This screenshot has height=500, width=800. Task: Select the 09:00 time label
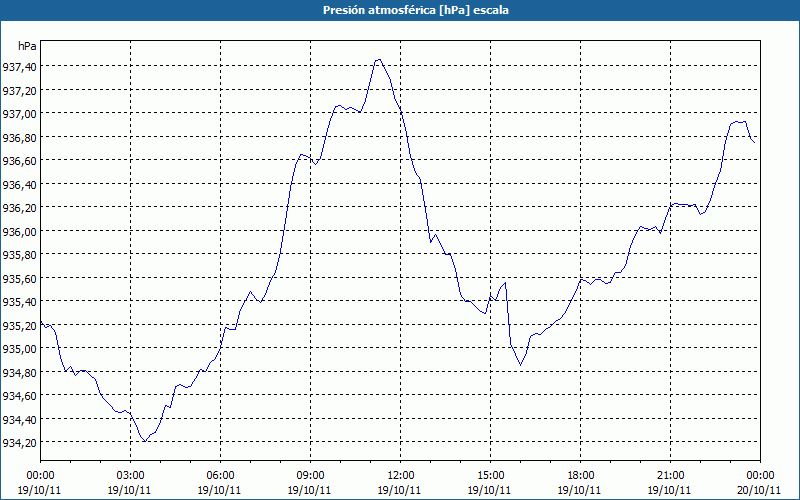click(x=310, y=476)
